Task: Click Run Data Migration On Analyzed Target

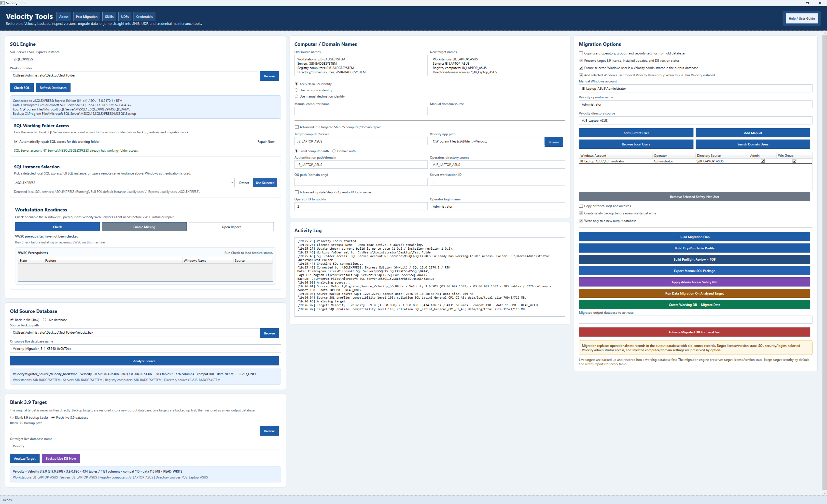Action: click(694, 294)
